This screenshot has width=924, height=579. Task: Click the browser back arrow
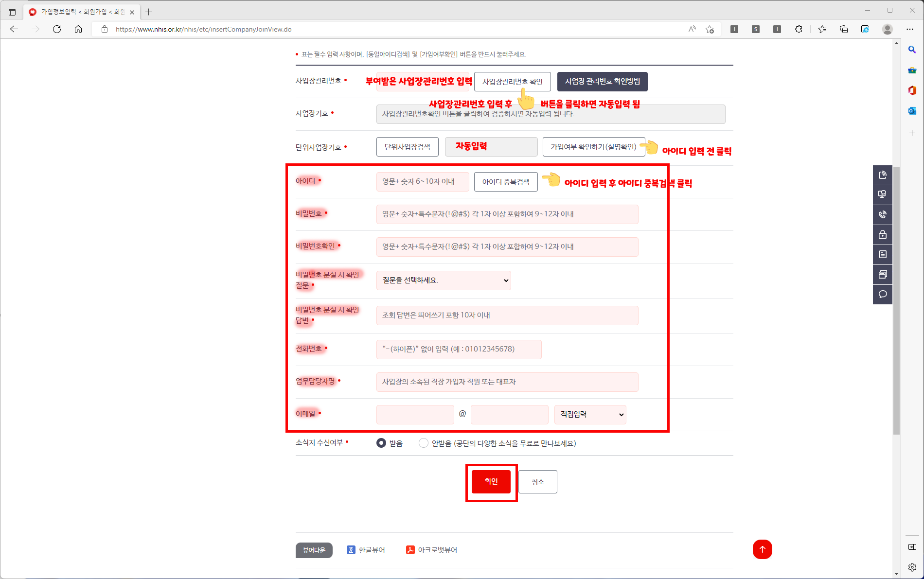(14, 29)
